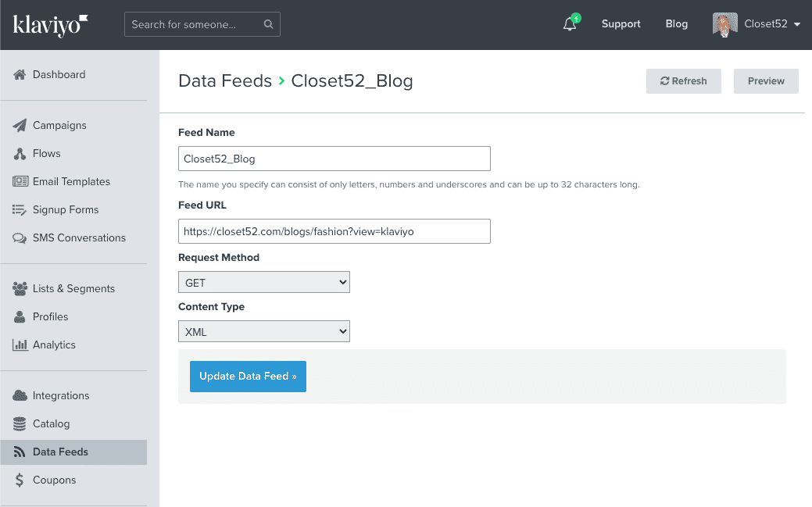Click the Refresh button

(x=683, y=81)
